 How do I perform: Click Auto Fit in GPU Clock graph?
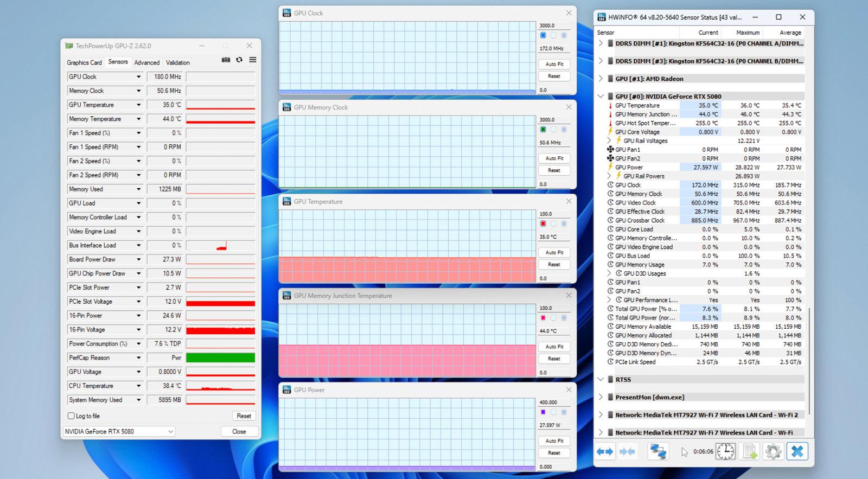click(554, 64)
